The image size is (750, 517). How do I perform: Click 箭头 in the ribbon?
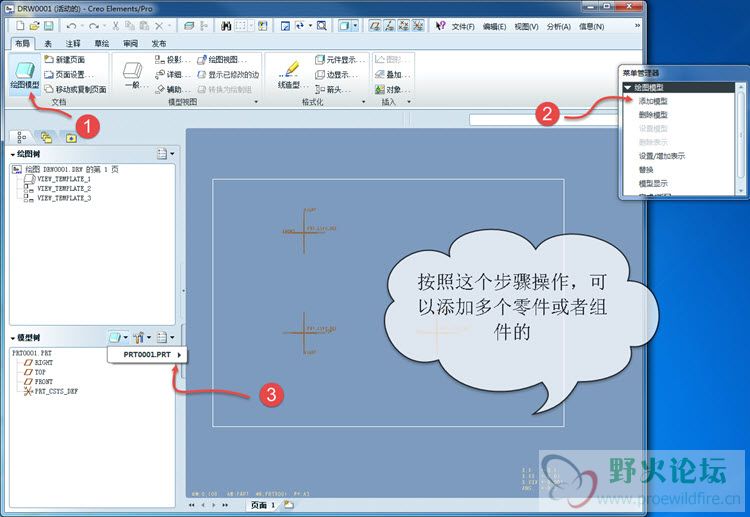pos(333,89)
